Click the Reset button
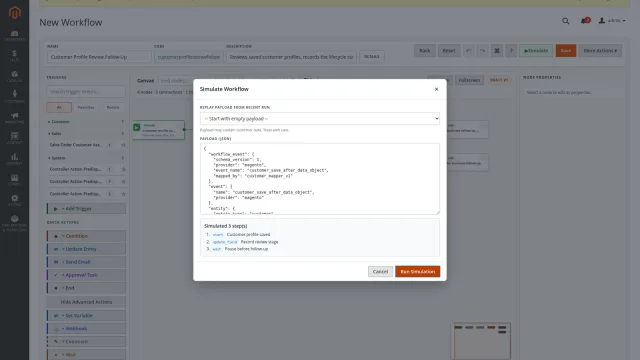Screen dimensions: 640x360 click(449, 51)
